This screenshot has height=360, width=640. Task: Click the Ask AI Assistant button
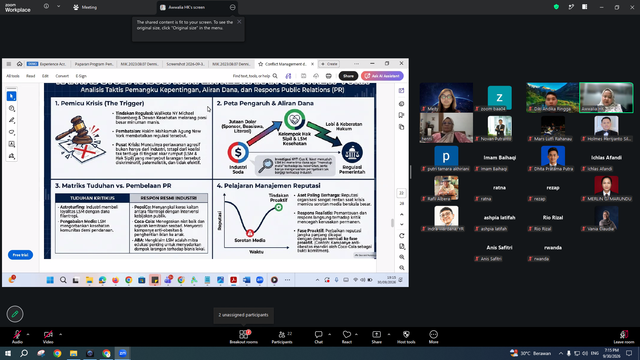(382, 76)
